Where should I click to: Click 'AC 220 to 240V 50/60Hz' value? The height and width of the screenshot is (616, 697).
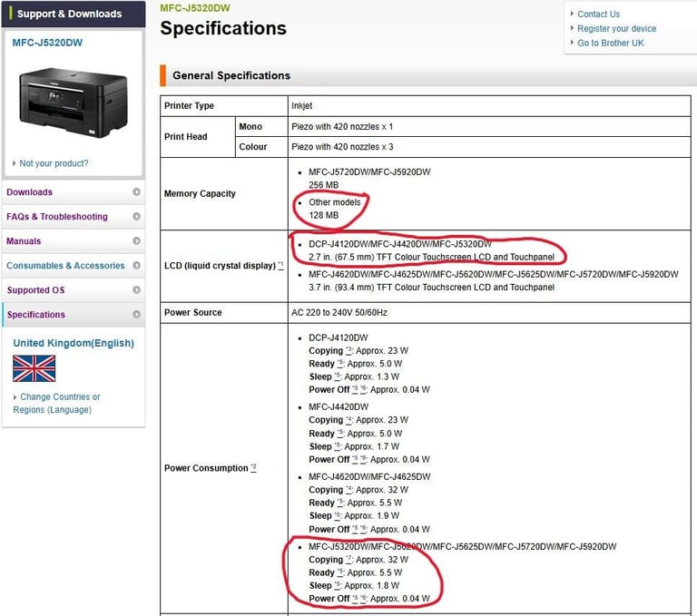(339, 312)
